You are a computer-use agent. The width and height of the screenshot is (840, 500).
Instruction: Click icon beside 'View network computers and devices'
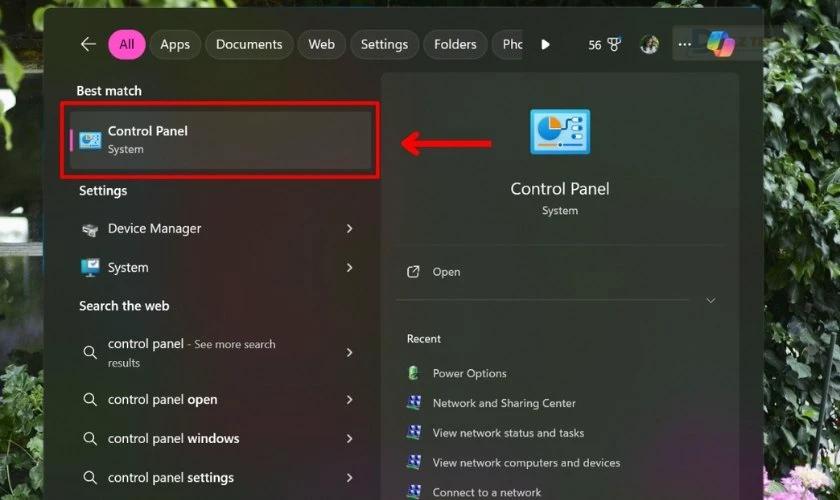tap(414, 462)
